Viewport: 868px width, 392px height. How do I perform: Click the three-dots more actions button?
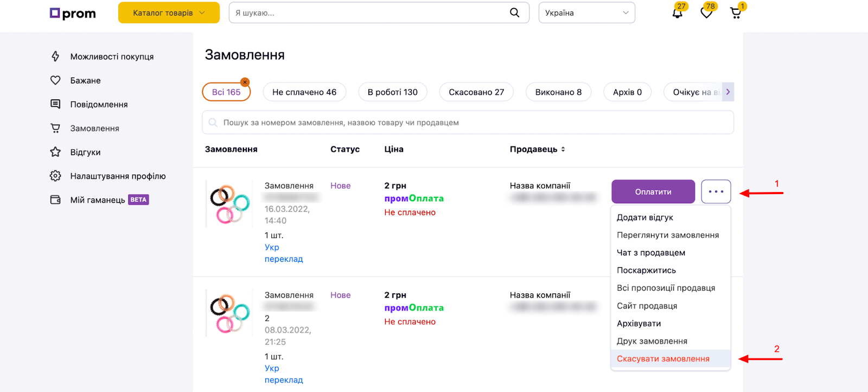click(x=716, y=192)
